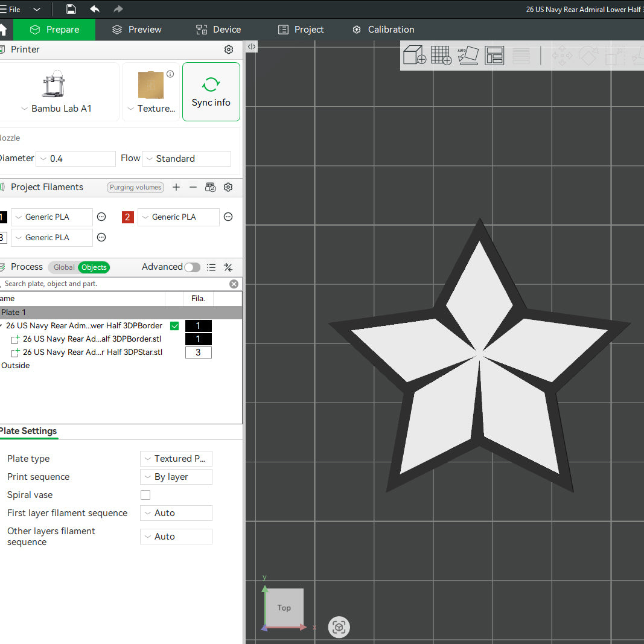Open the nozzle Diameter 0.4 dropdown
The width and height of the screenshot is (644, 644).
[x=75, y=159]
